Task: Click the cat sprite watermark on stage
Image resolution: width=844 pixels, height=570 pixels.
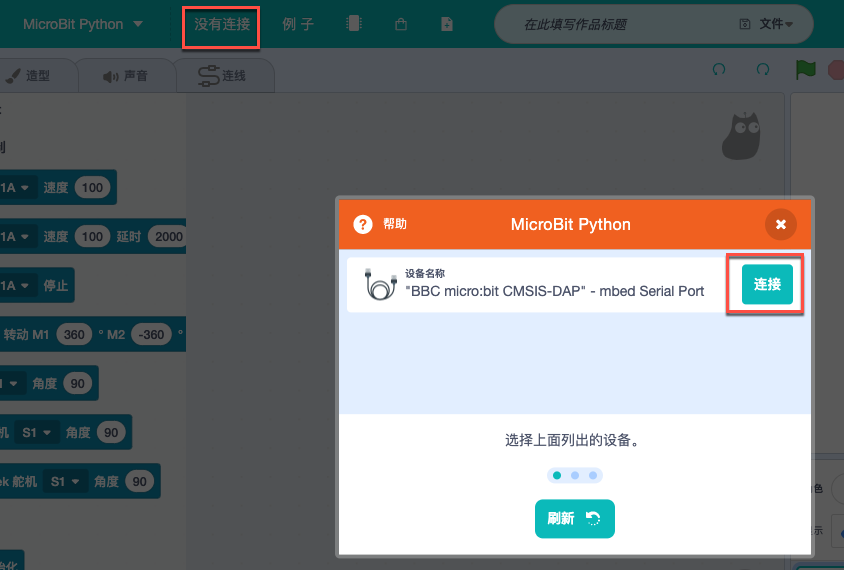Action: (x=741, y=136)
